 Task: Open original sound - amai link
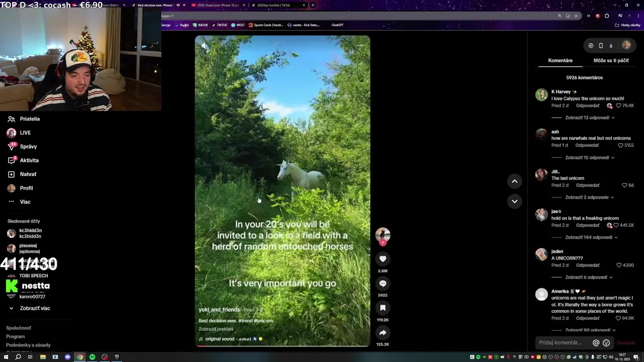coord(230,339)
